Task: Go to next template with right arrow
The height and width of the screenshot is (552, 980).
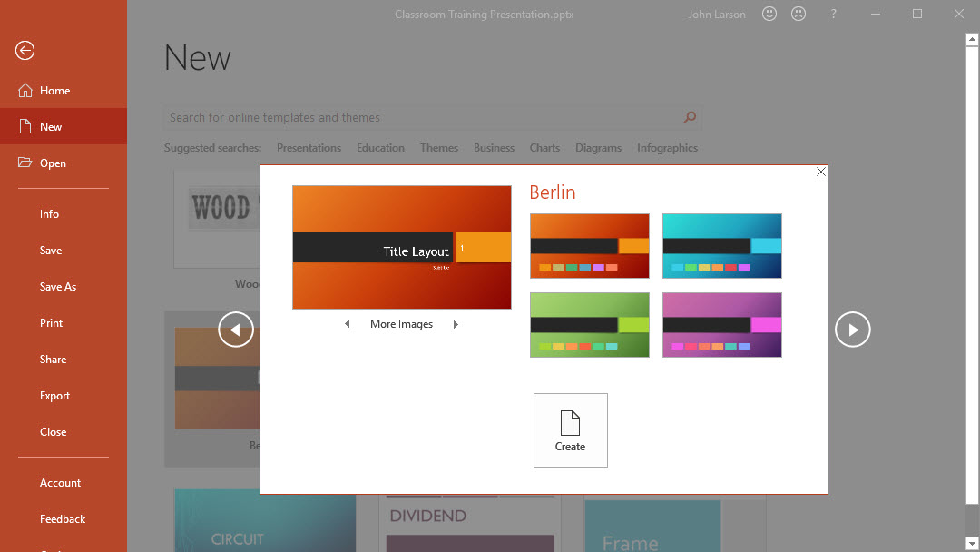Action: [852, 330]
